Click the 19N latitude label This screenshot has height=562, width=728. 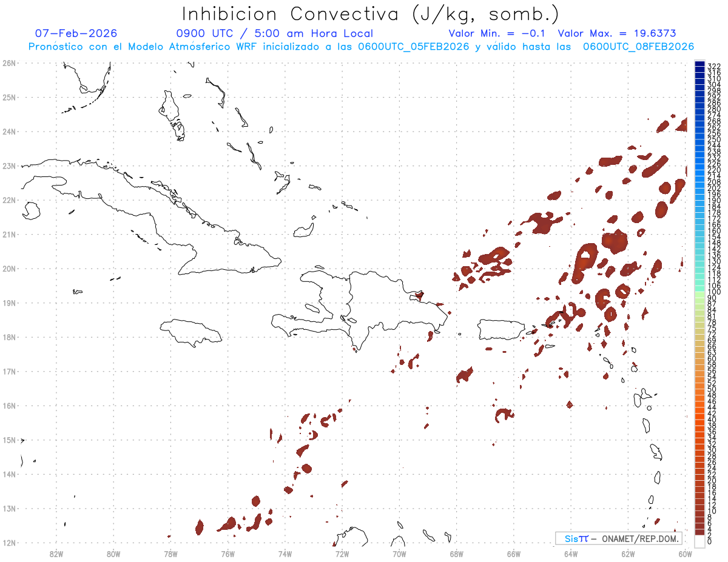pos(9,303)
